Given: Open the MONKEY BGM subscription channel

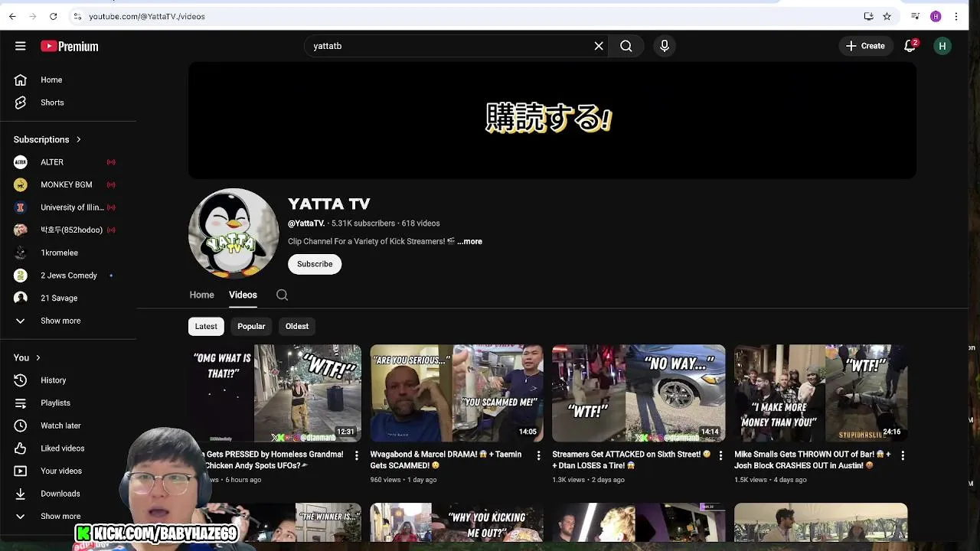Looking at the screenshot, I should (68, 184).
